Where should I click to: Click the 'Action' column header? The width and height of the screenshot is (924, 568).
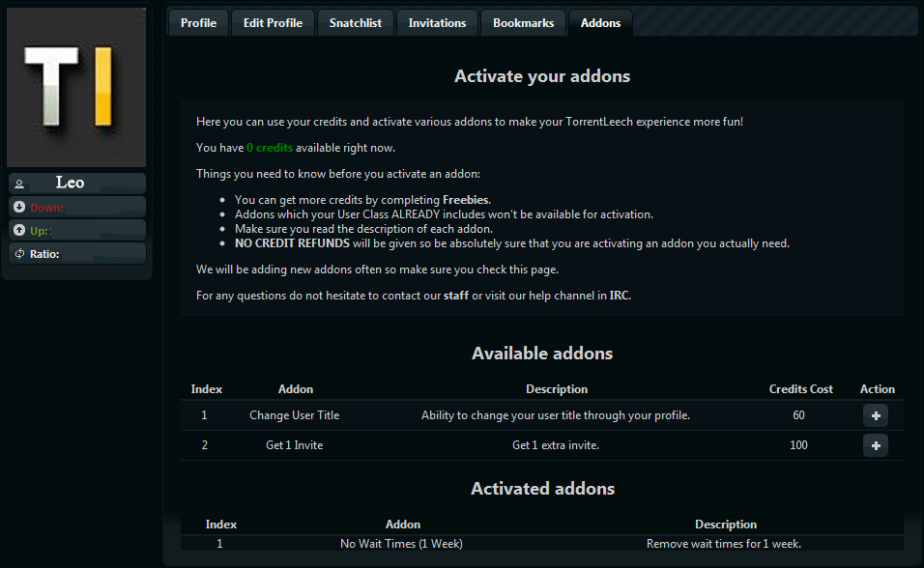point(878,389)
